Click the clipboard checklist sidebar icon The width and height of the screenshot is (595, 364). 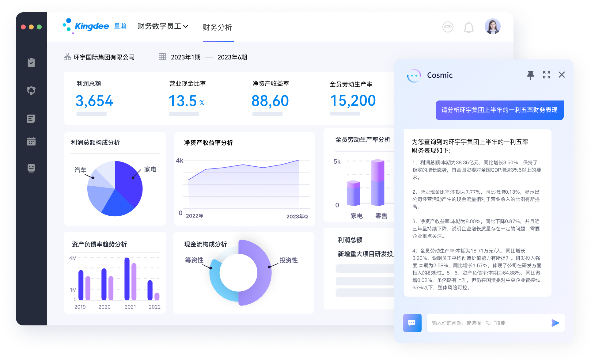31,63
